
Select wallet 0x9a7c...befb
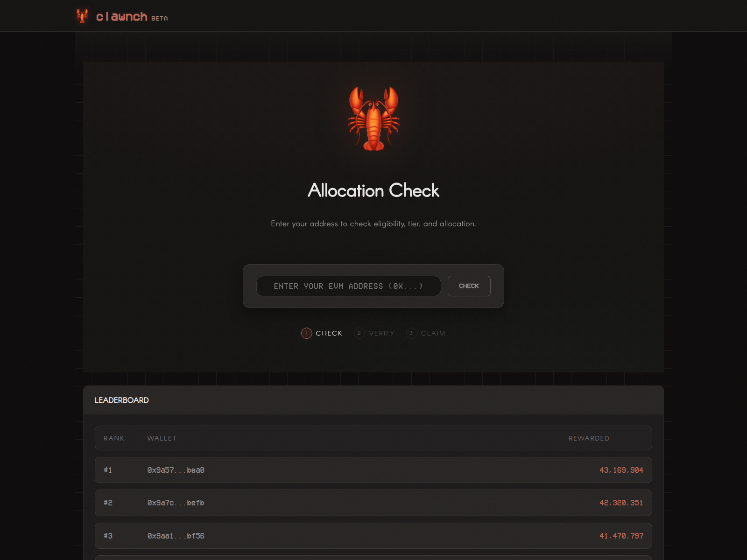coord(176,503)
